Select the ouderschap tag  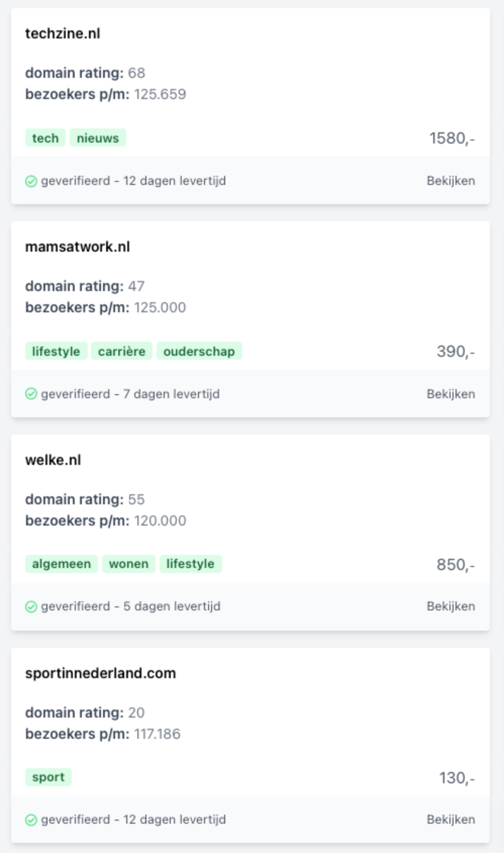[199, 351]
